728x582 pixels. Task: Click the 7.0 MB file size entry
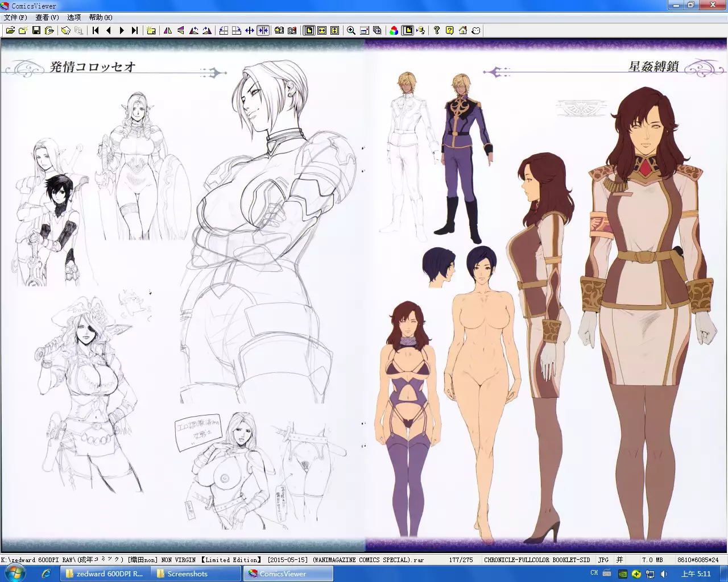(652, 560)
